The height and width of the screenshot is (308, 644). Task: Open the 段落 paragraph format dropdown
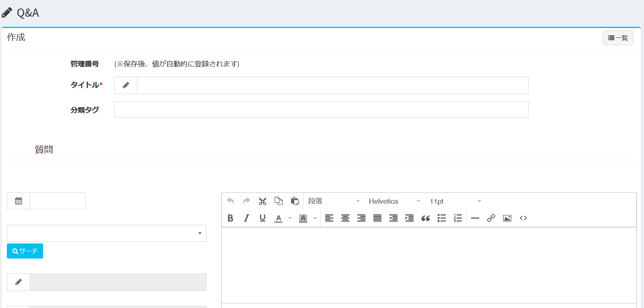334,201
